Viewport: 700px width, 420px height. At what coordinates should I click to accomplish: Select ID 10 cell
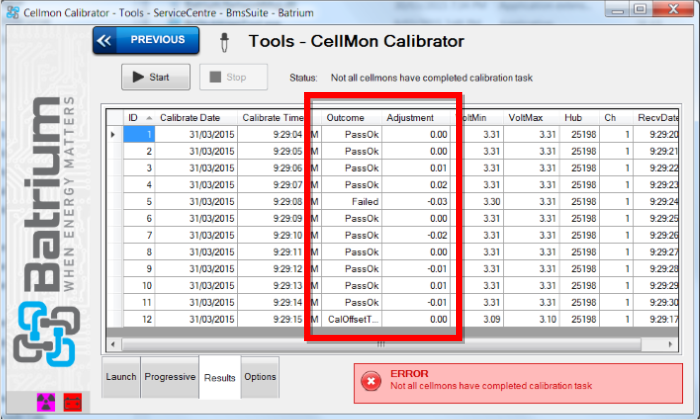point(139,286)
